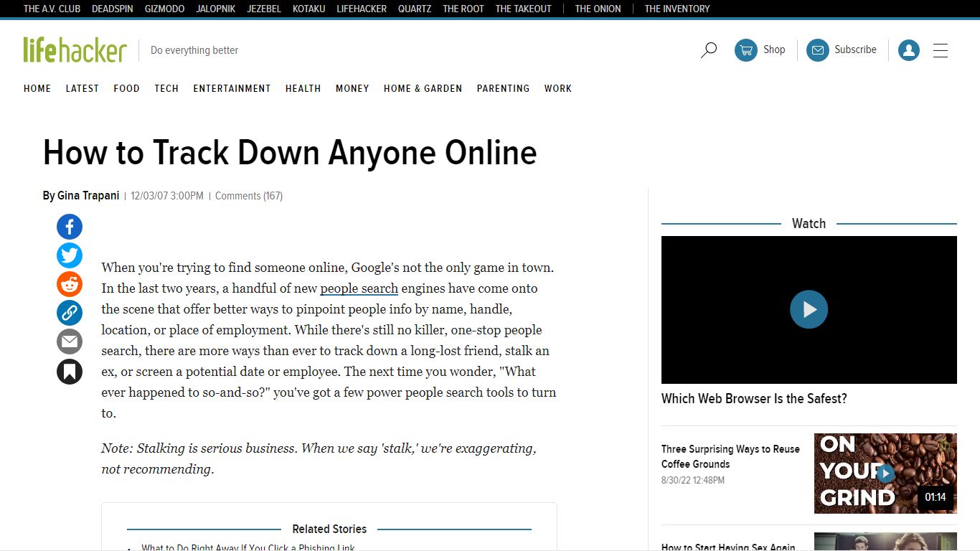
Task: Jump to Comments (167)
Action: point(249,196)
